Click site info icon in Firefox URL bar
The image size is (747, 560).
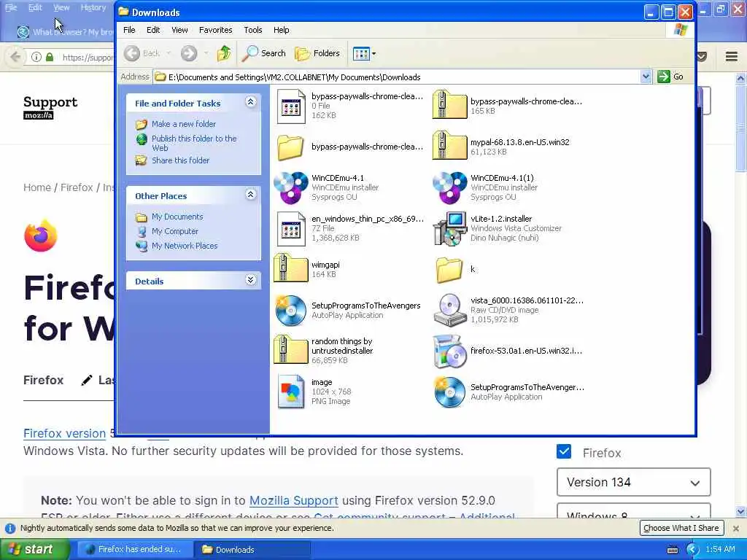coord(36,57)
